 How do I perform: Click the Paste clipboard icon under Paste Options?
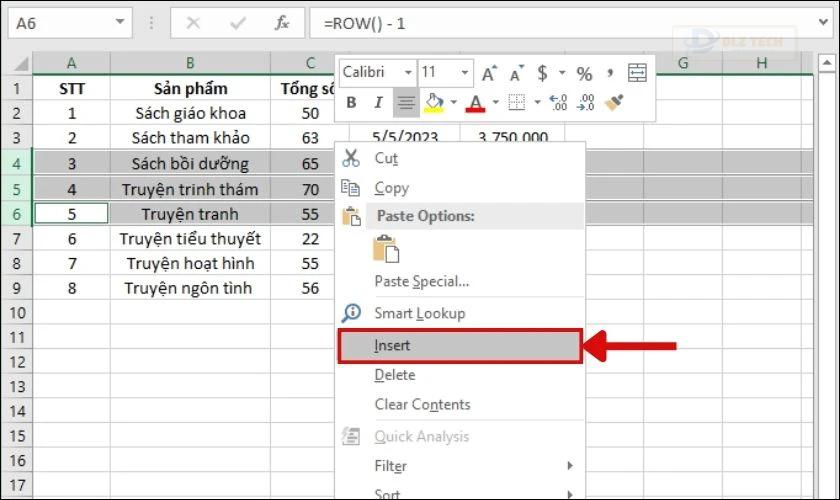tap(386, 249)
